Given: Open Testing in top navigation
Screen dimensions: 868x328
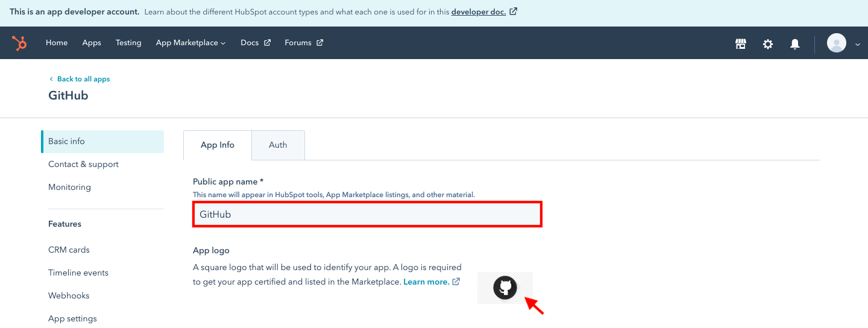Looking at the screenshot, I should coord(128,43).
